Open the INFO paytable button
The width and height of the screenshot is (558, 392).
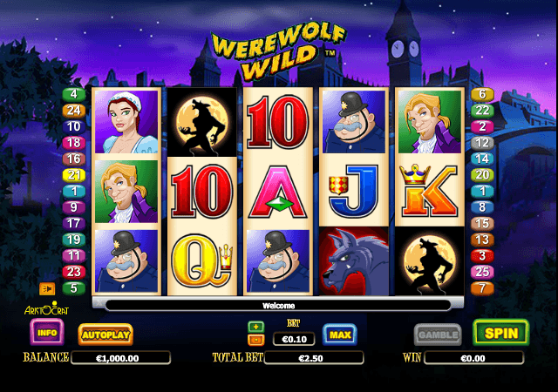(47, 332)
